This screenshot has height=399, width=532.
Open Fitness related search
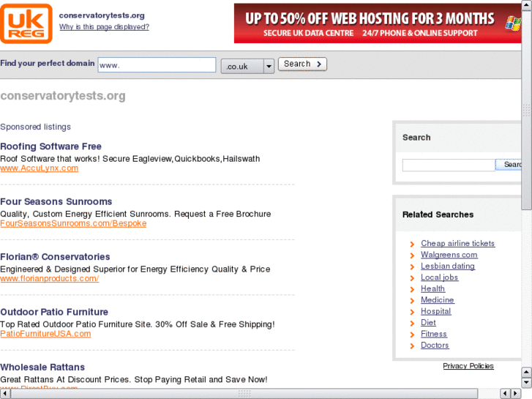[x=434, y=334]
